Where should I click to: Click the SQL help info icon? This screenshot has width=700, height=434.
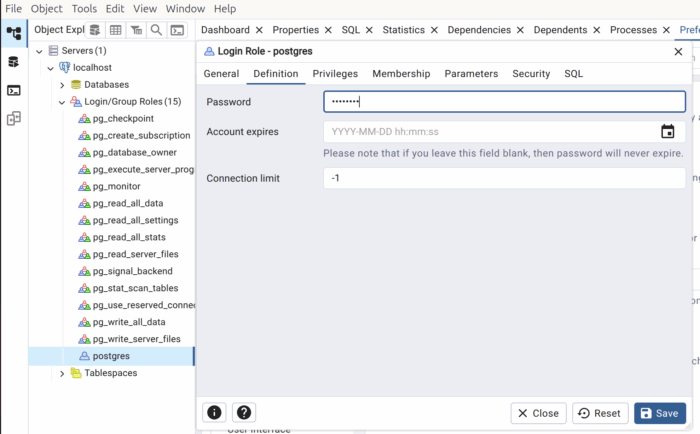tap(215, 412)
